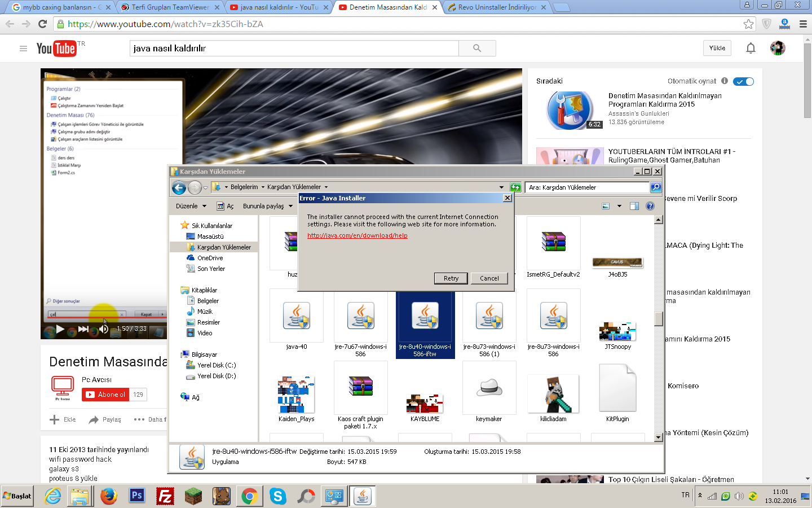Toggle the Otomatik oynat autoplay switch
This screenshot has height=508, width=812.
coord(743,81)
